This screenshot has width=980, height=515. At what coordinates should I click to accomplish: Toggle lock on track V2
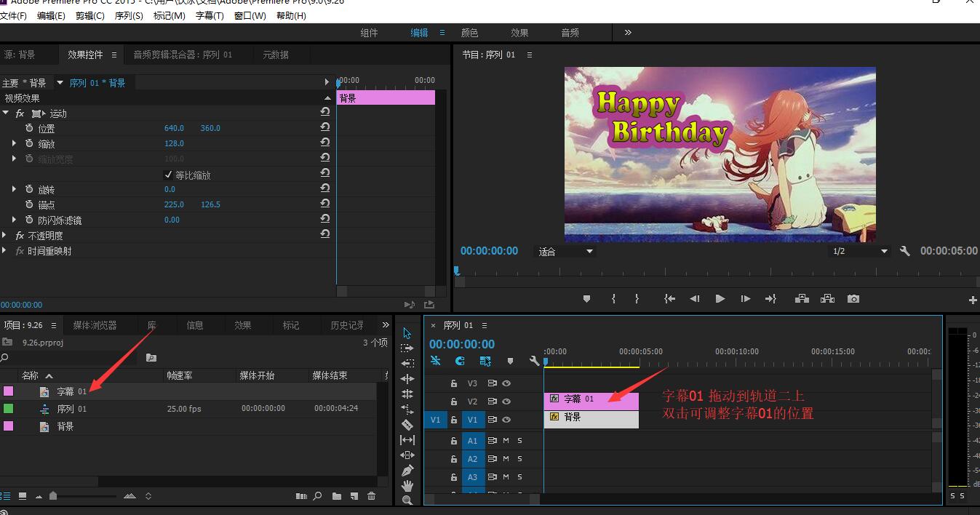pos(453,402)
